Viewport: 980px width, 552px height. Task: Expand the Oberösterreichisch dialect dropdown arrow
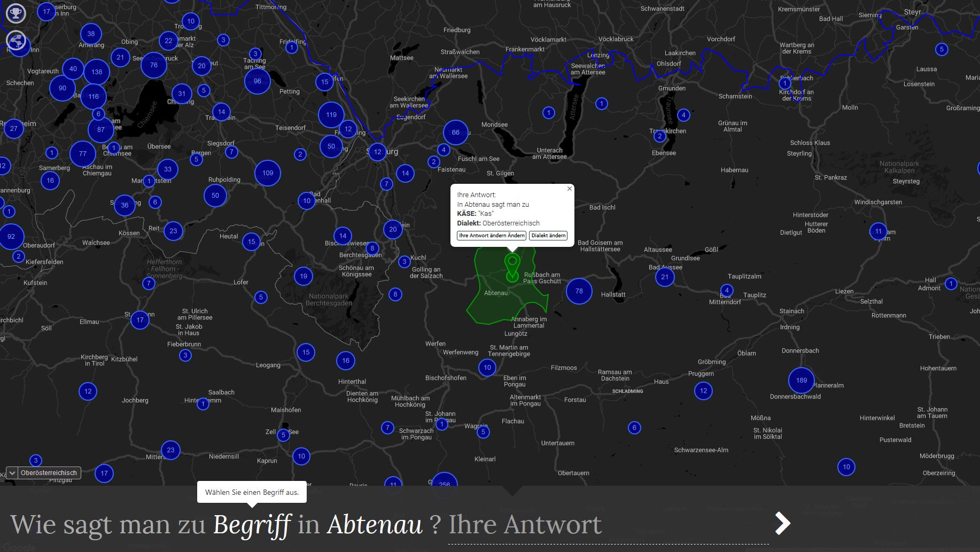(x=12, y=473)
